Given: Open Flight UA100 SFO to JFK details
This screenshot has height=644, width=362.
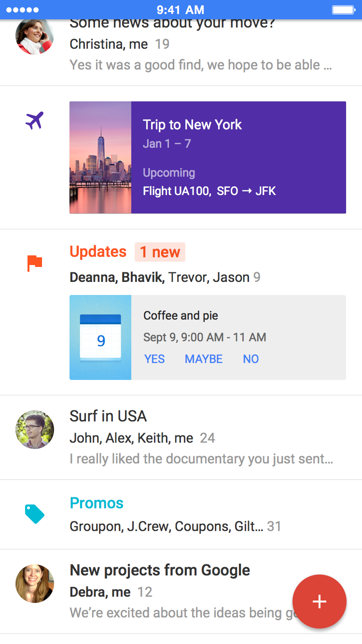Looking at the screenshot, I should point(209,191).
